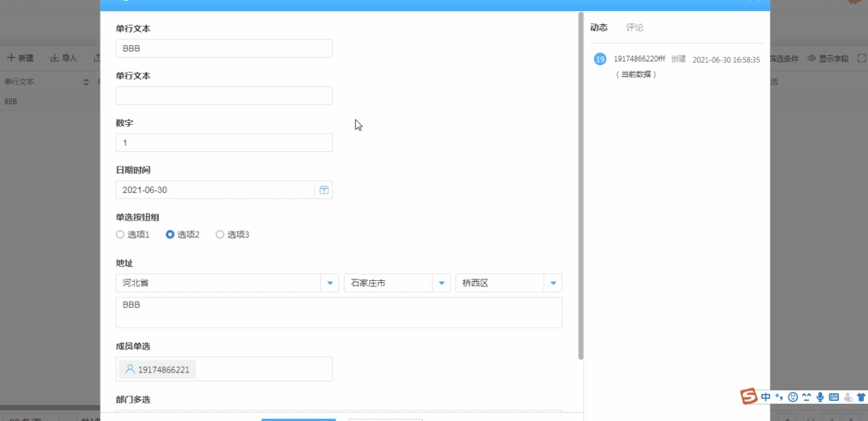Select radio option 选项3
The width and height of the screenshot is (868, 421).
point(220,235)
